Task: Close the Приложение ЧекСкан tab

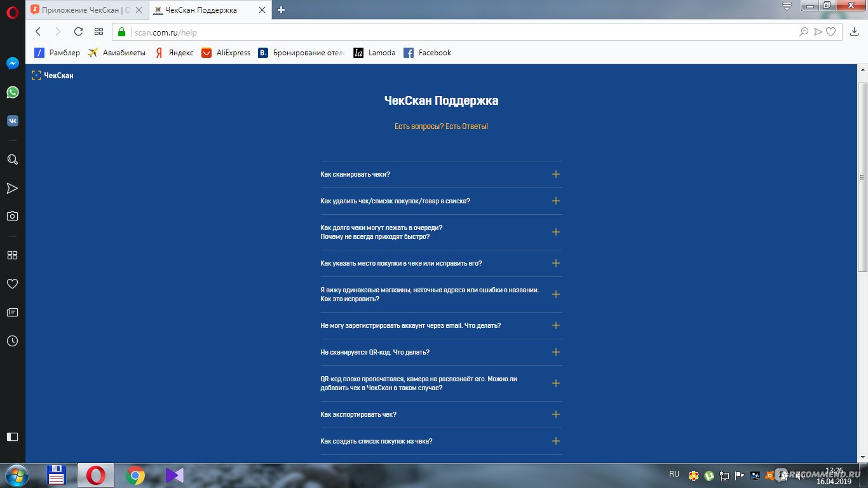Action: click(139, 10)
